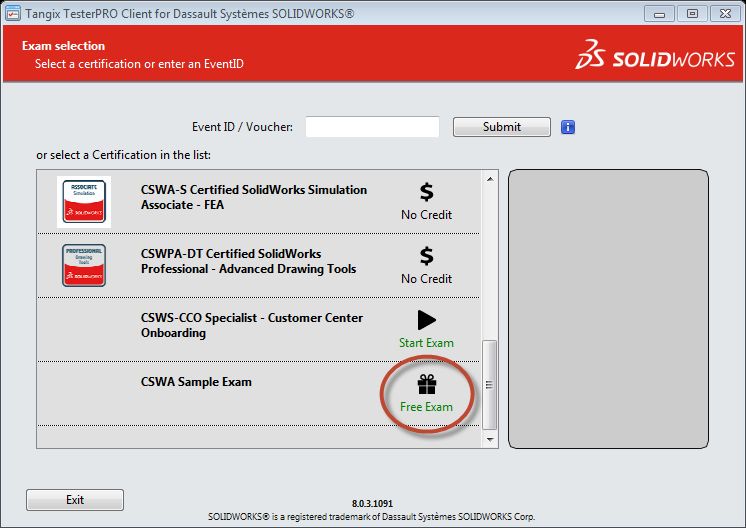Screen dimensions: 746x528
Task: Click the CSWPA-DT Professional Drawing Tools badge
Action: (x=84, y=265)
